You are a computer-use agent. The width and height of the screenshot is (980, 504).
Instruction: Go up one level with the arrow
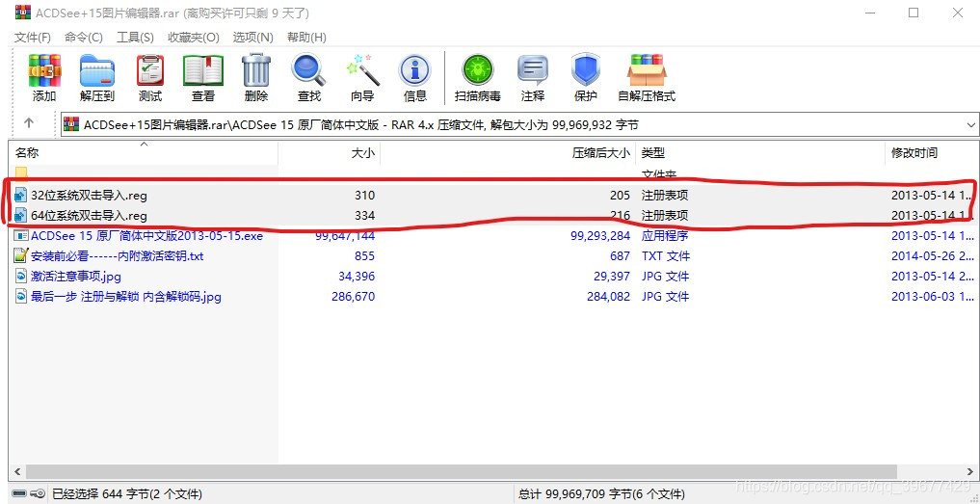pos(29,123)
